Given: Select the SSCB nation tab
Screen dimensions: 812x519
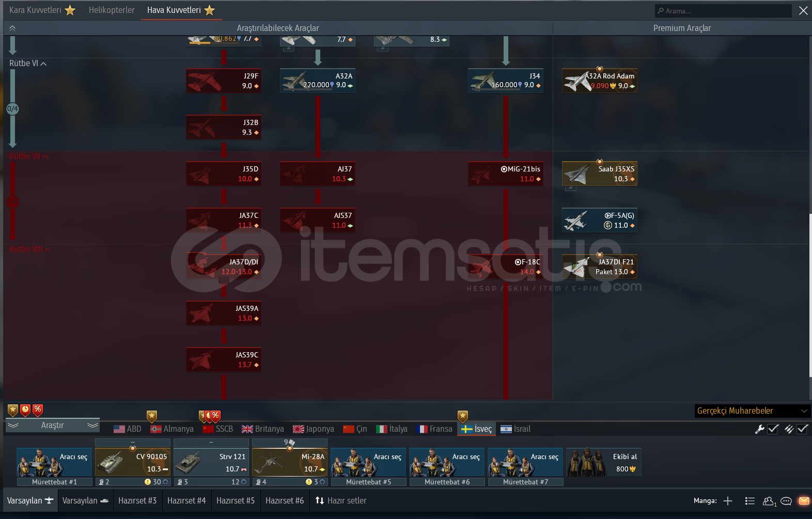Looking at the screenshot, I should (218, 429).
